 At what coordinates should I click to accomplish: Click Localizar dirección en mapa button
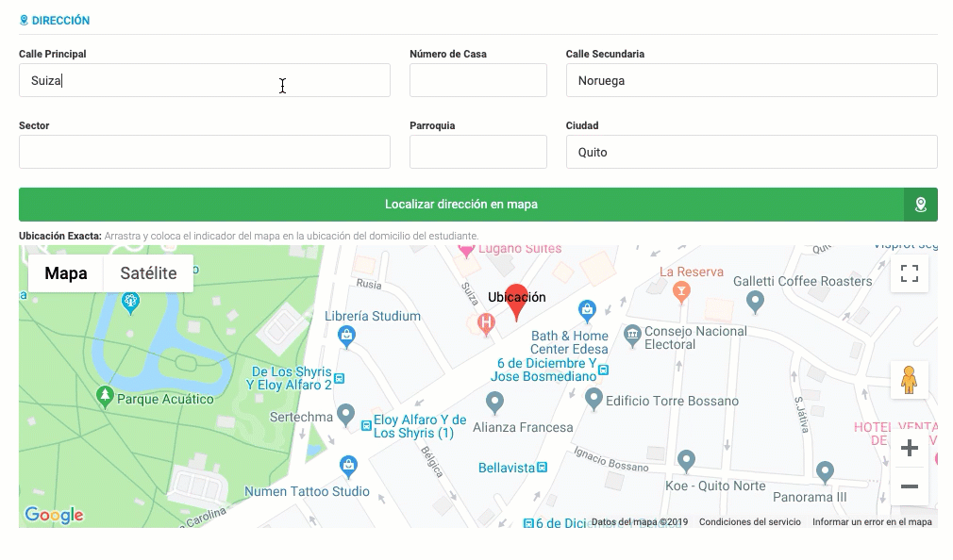click(461, 205)
